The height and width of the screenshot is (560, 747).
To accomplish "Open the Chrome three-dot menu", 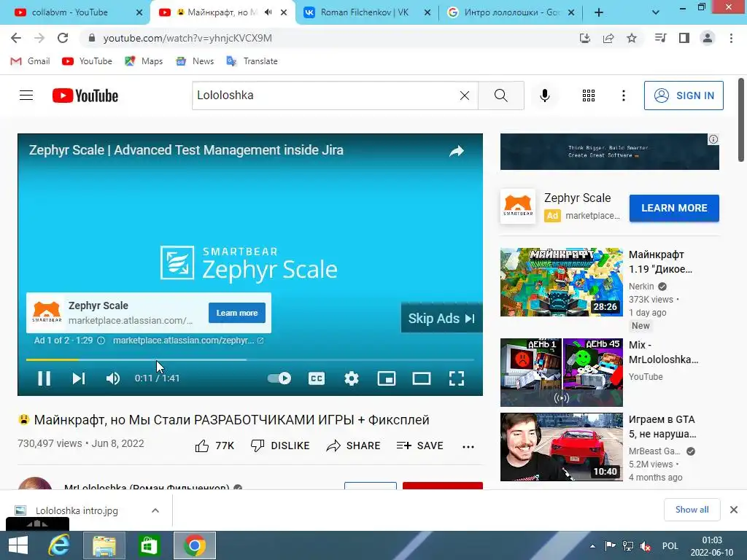I will pyautogui.click(x=731, y=38).
